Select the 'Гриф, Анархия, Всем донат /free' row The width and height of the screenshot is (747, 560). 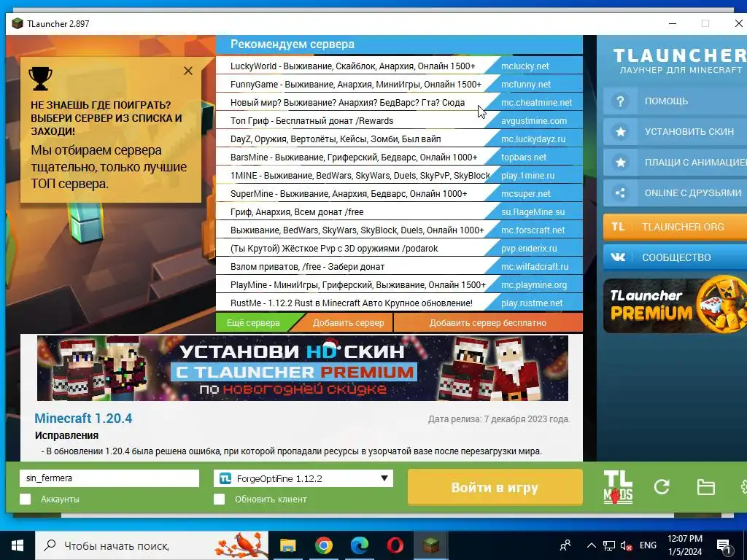click(x=399, y=212)
